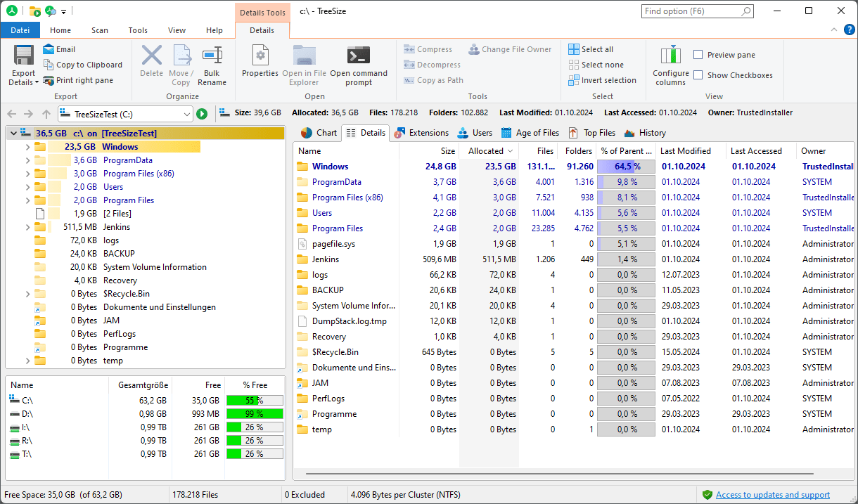
Task: Turn on Show Checkboxes
Action: click(x=698, y=75)
